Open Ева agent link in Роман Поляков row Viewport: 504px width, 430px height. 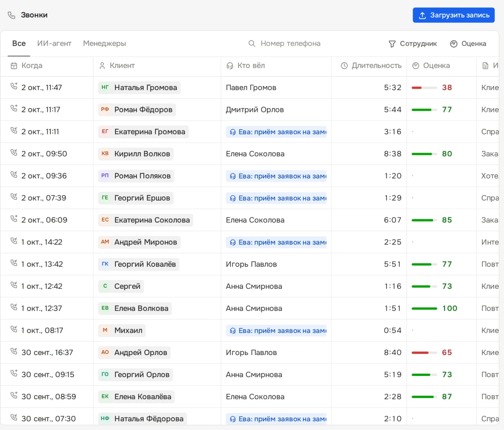click(276, 176)
